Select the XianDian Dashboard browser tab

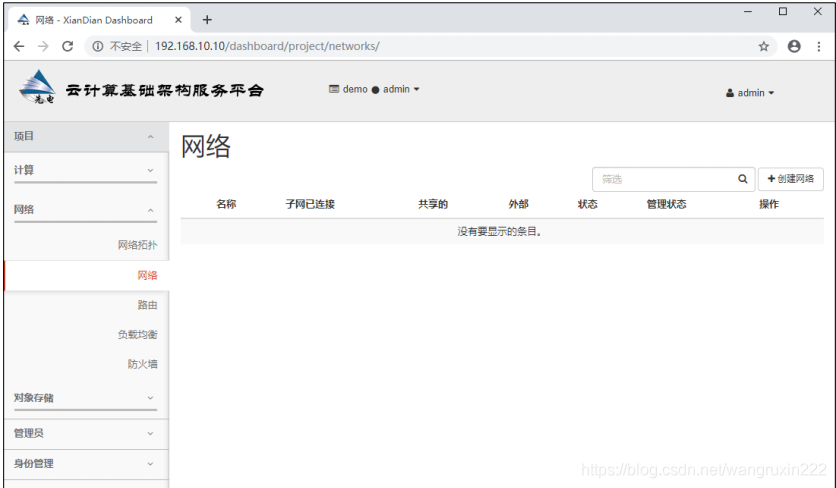[x=99, y=20]
